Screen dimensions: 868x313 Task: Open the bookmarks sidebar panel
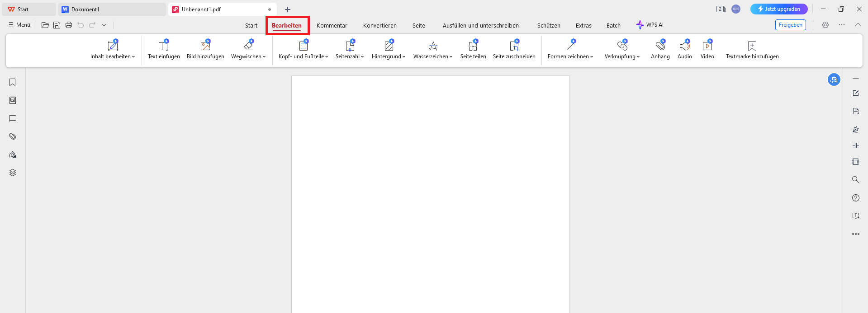coord(13,82)
